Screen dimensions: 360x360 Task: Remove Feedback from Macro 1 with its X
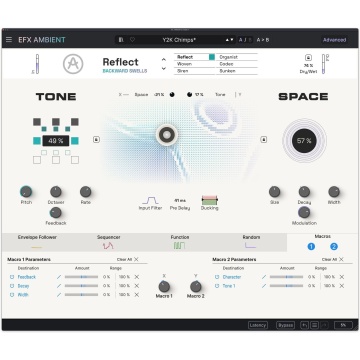[x=137, y=277]
